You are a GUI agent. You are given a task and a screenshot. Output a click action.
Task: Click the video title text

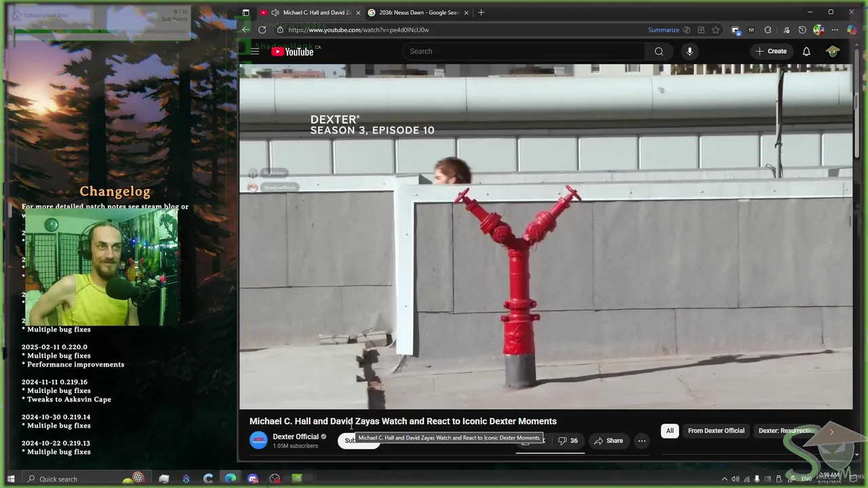click(403, 421)
